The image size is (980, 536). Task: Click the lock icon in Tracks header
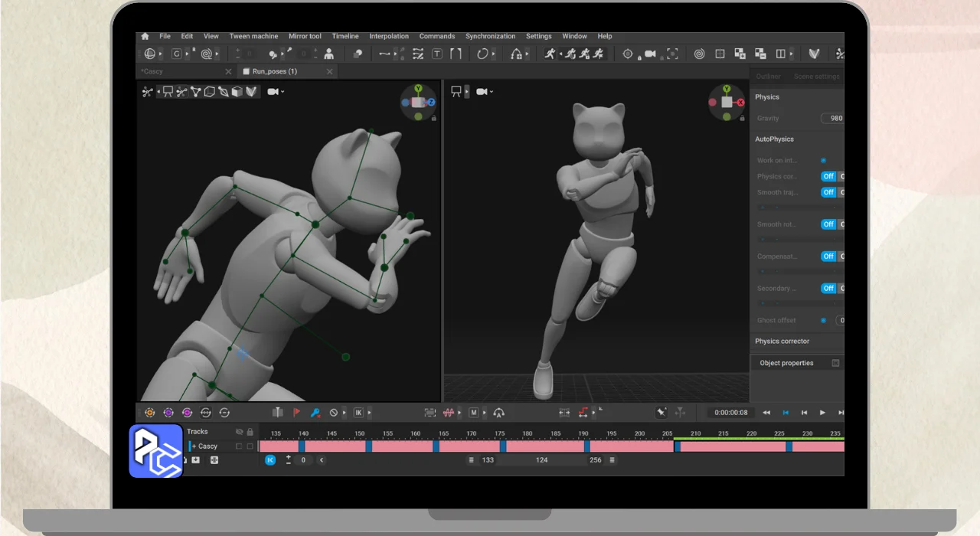point(250,432)
